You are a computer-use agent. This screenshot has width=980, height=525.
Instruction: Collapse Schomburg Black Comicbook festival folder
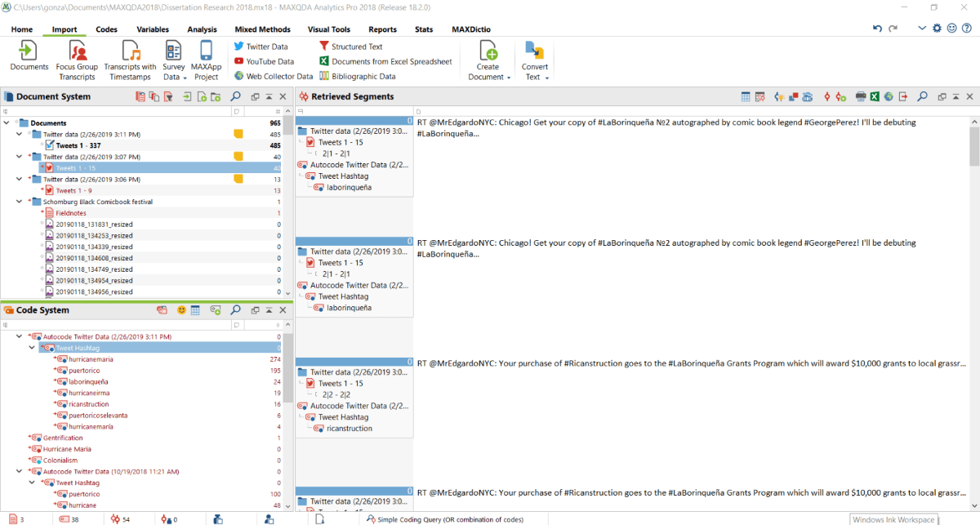tap(20, 202)
